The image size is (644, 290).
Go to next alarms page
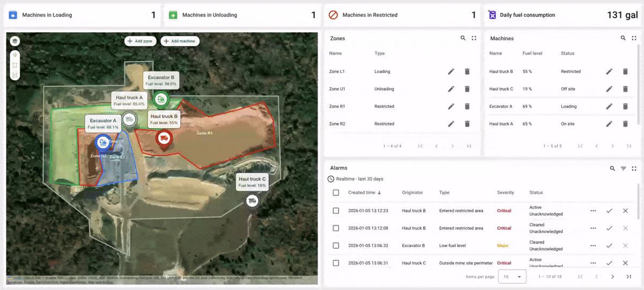[x=612, y=277]
